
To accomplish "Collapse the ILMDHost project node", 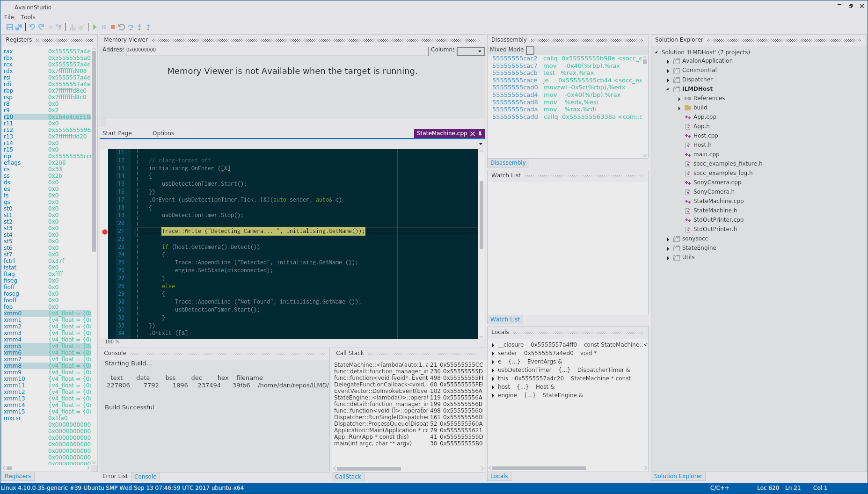I will 668,89.
